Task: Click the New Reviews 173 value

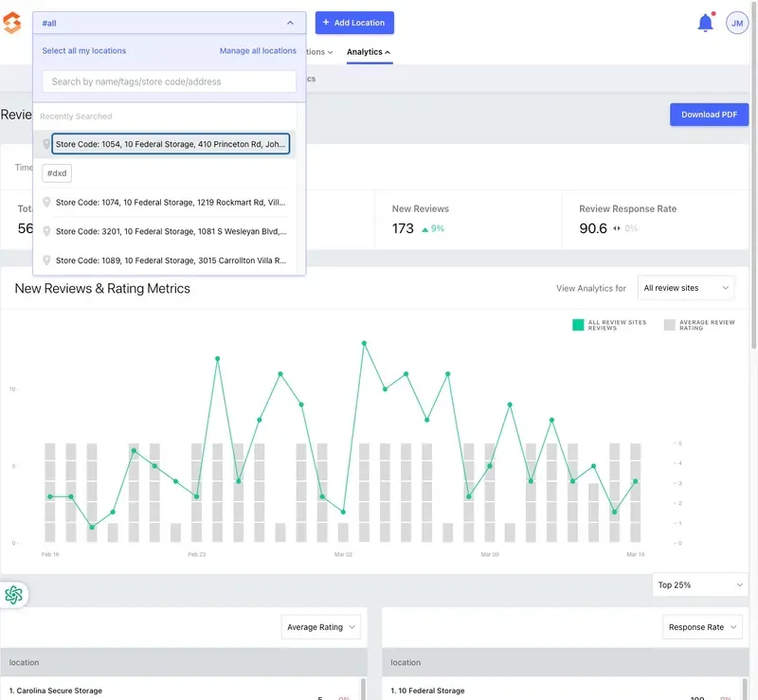Action: (403, 228)
